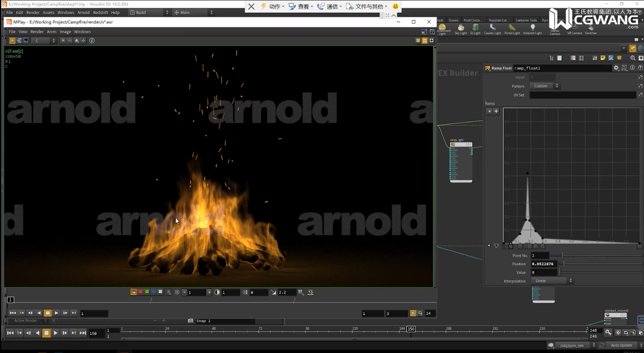
Task: Play forward on main Houdini timeline
Action: point(55,333)
